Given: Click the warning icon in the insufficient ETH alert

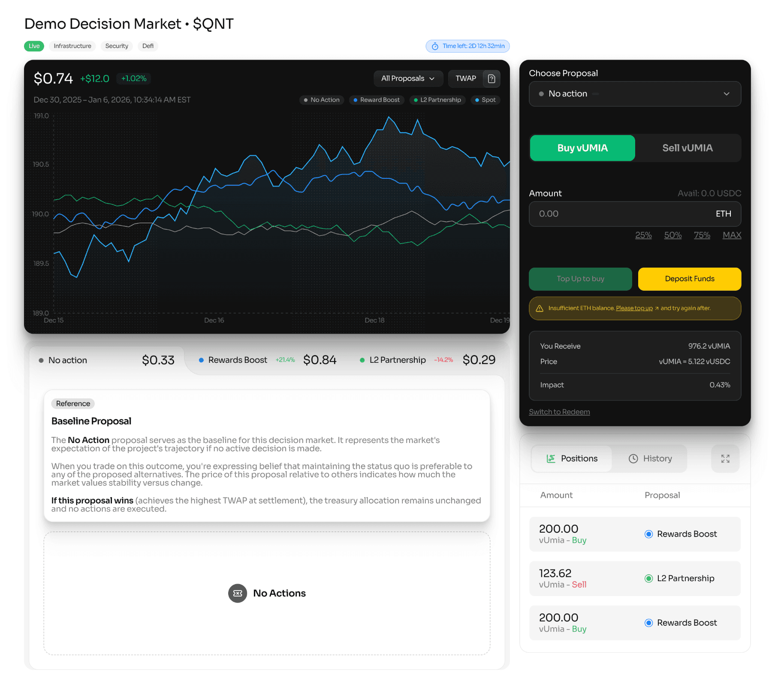Looking at the screenshot, I should pos(540,308).
